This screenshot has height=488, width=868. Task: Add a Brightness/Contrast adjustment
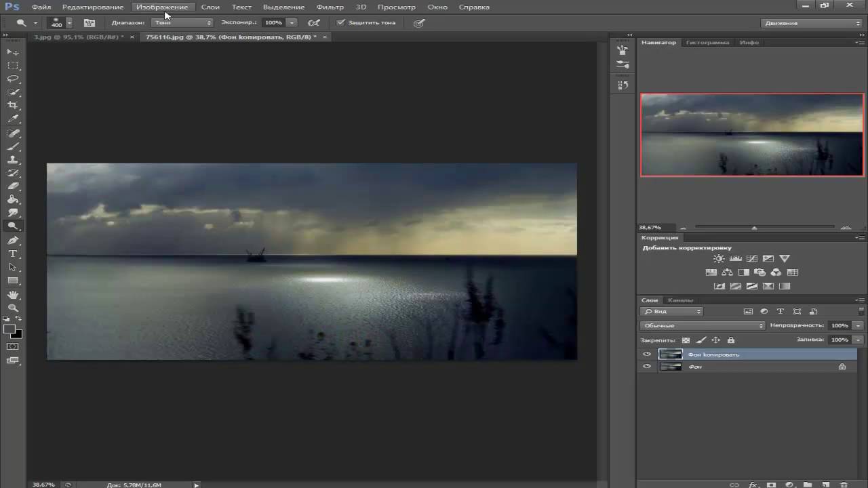pyautogui.click(x=719, y=259)
